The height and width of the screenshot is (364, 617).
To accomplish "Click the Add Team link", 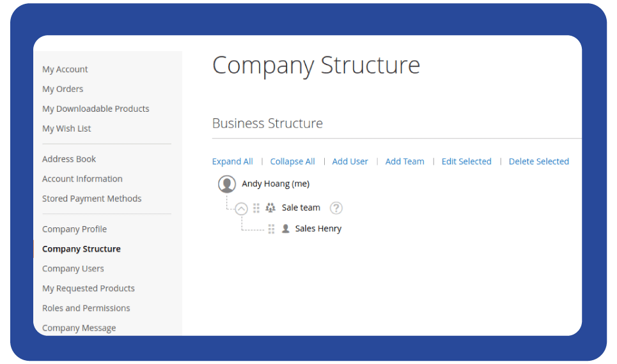I will pos(404,162).
